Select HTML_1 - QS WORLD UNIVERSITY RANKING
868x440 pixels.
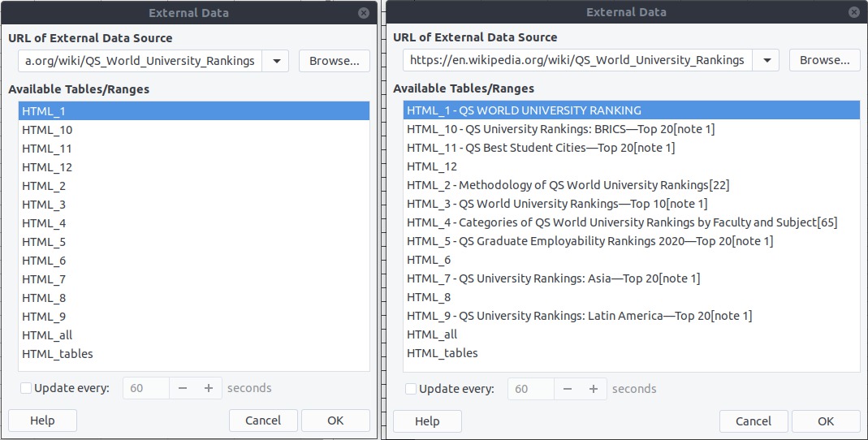[632, 110]
